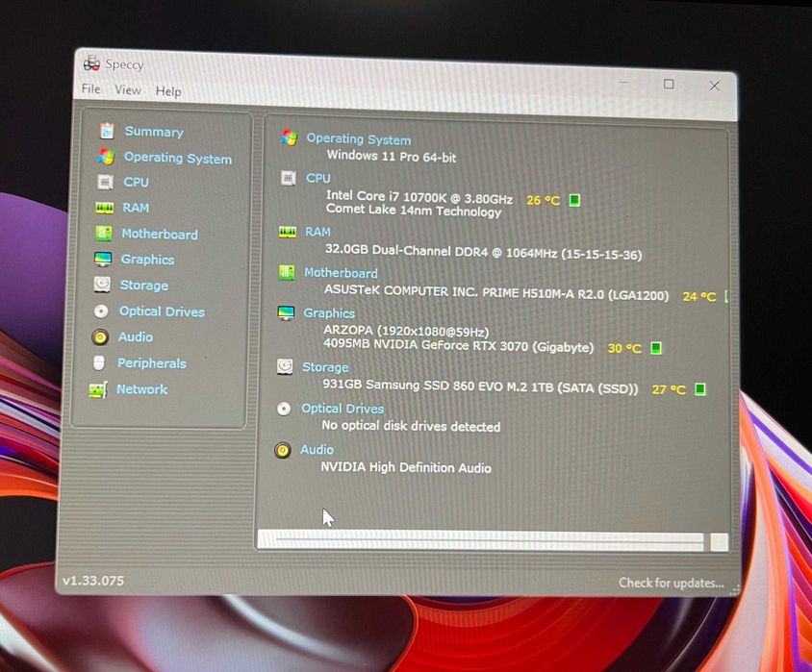
Task: Click the green GPU temperature indicator at 30 °C
Action: (x=655, y=348)
